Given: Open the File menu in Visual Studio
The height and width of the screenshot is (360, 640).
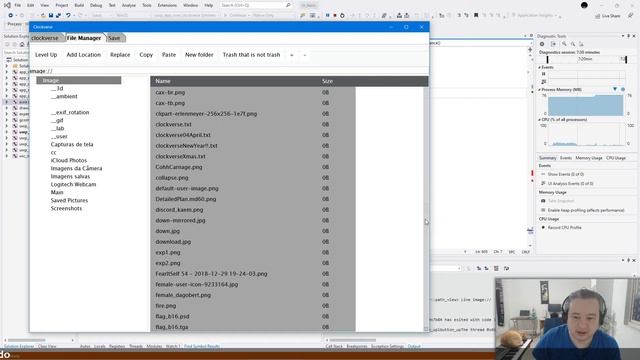Looking at the screenshot, I should point(18,5).
